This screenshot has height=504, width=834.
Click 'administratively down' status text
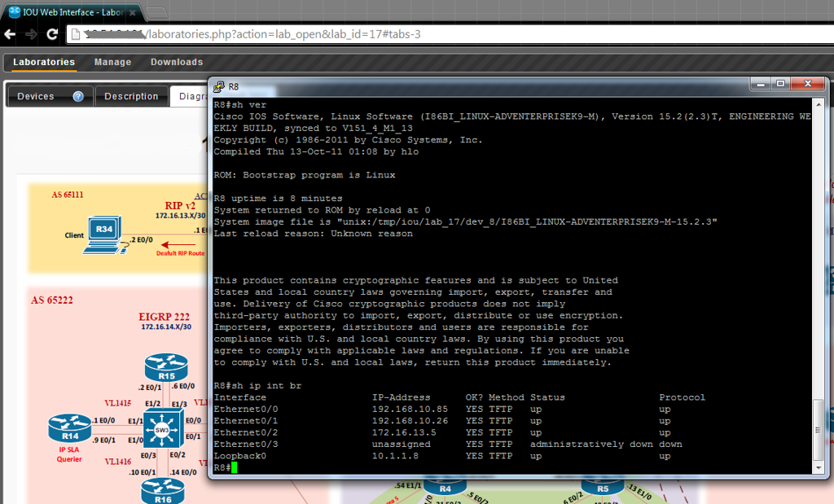coord(591,444)
